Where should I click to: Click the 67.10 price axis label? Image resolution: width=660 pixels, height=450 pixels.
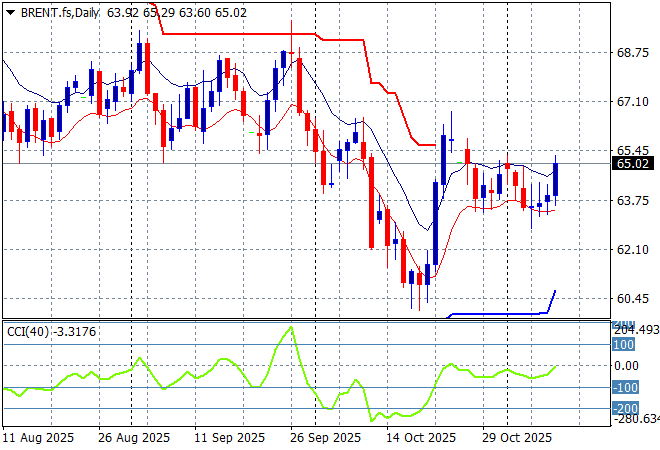[x=634, y=102]
